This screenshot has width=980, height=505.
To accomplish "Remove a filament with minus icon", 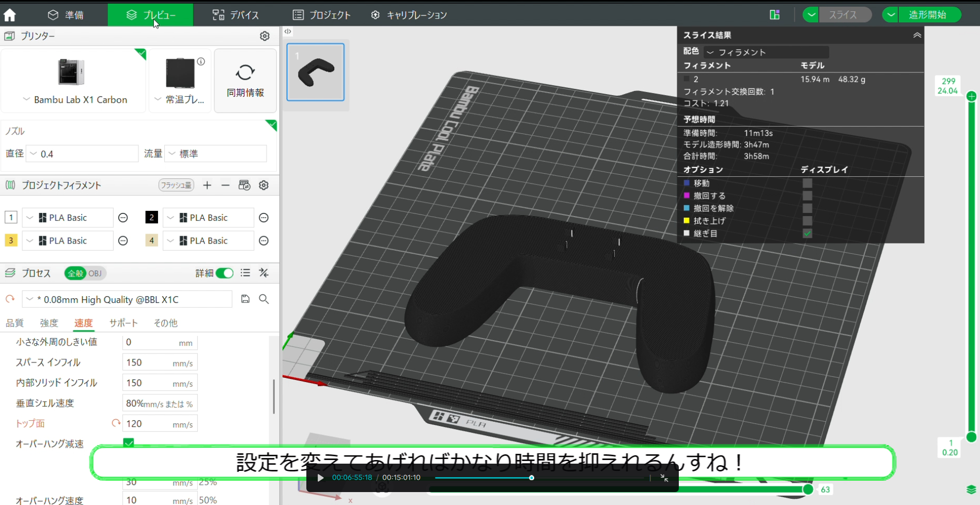I will pos(225,185).
